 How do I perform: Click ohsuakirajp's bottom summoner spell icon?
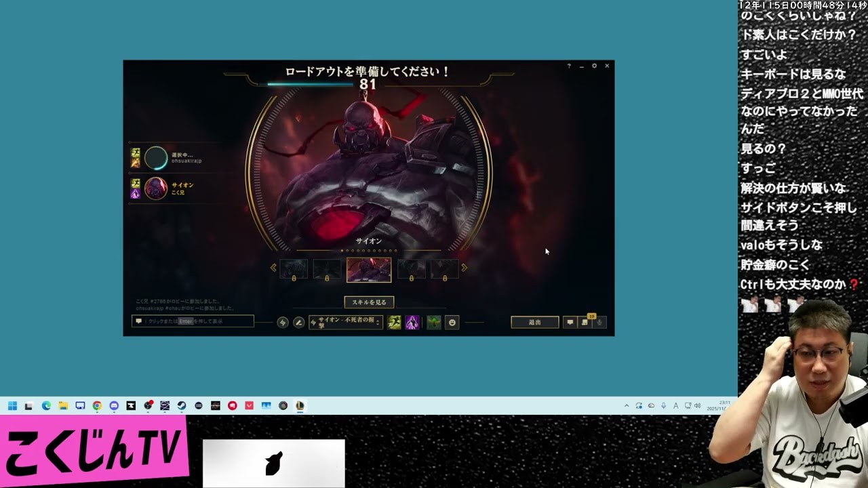(136, 163)
